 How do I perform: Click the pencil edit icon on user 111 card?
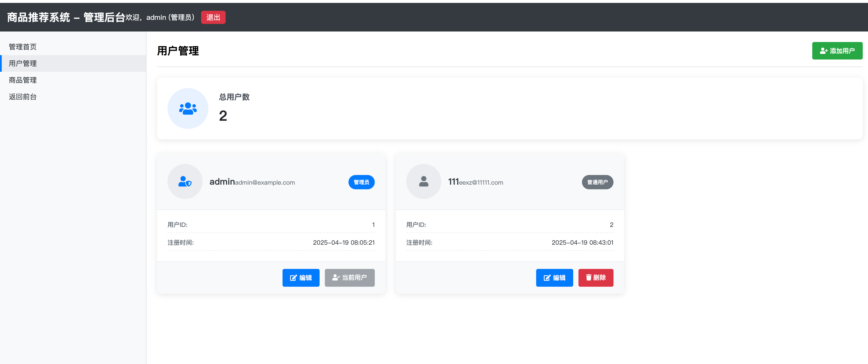[x=547, y=278]
